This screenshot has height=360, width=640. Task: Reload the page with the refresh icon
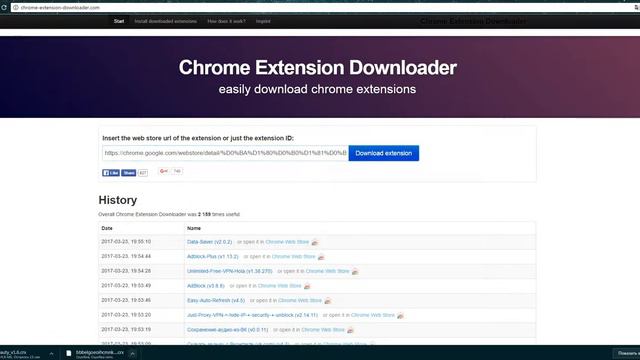click(x=4, y=7)
